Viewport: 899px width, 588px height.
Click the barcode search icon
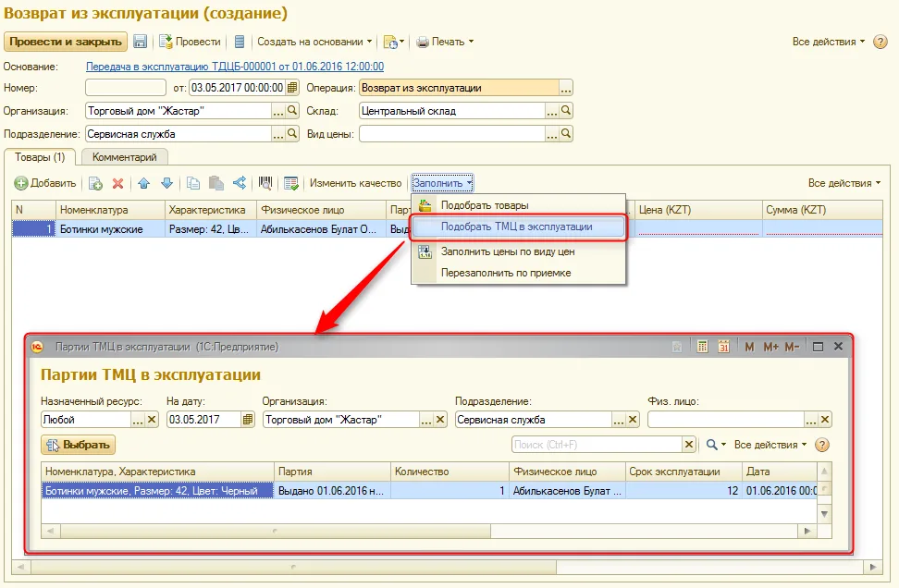(x=265, y=183)
